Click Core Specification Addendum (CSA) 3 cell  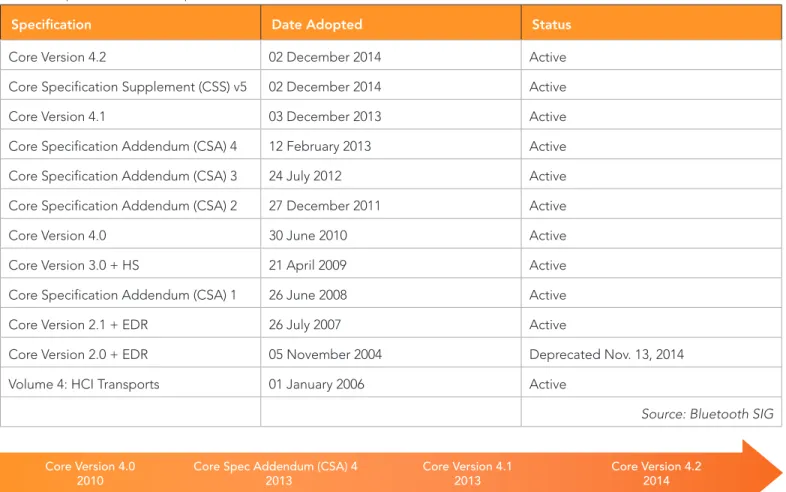130,176
